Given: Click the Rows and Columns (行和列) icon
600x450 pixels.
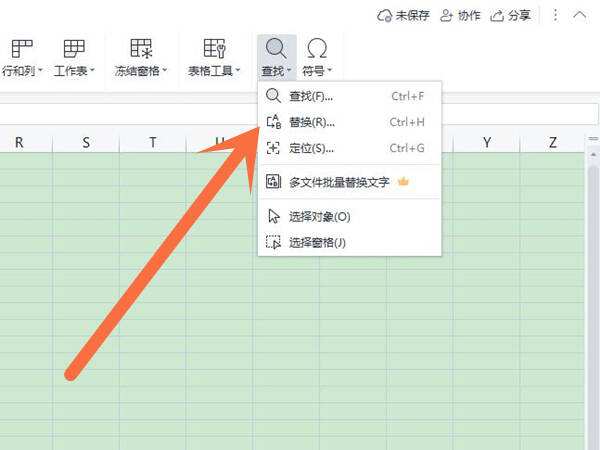Looking at the screenshot, I should click(x=22, y=49).
